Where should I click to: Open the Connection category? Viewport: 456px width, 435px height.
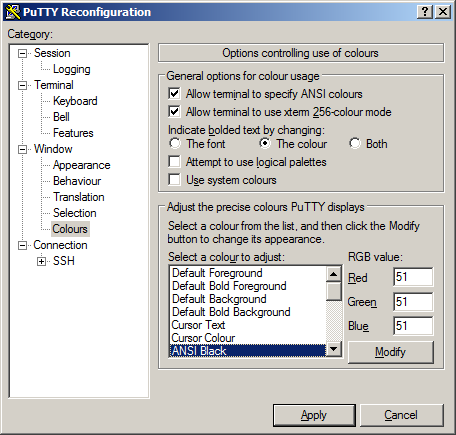point(60,245)
